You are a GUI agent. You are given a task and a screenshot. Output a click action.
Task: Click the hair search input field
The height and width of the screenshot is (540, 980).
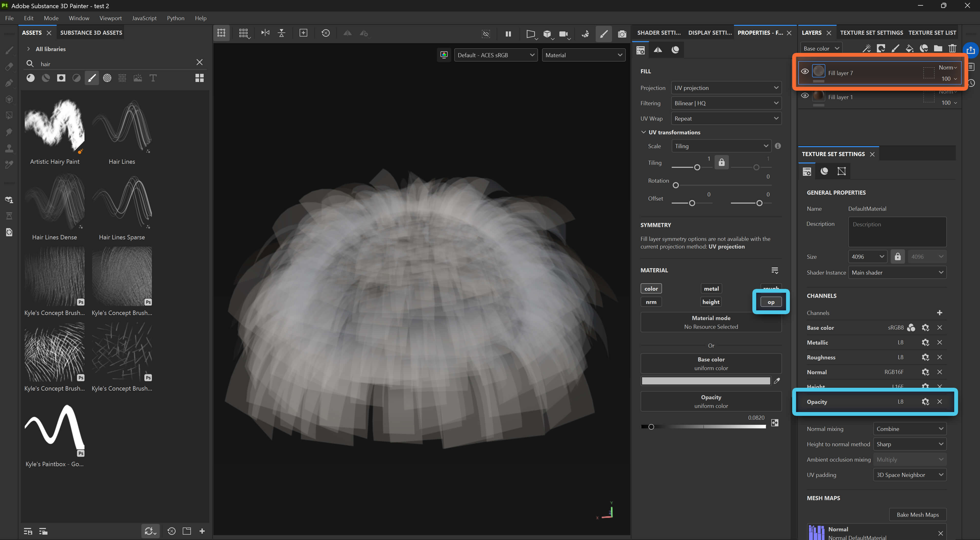(x=116, y=64)
